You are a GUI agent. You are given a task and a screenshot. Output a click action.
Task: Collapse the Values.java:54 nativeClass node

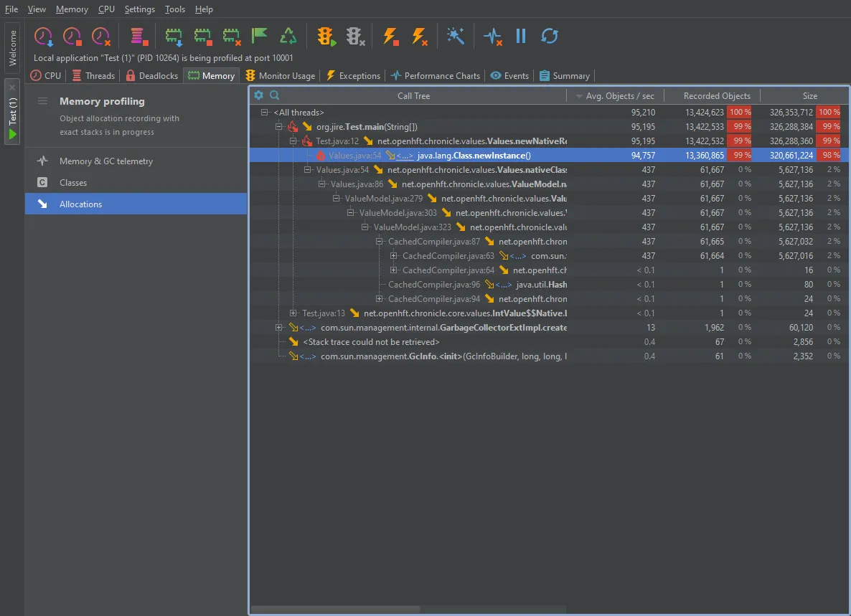pyautogui.click(x=308, y=170)
